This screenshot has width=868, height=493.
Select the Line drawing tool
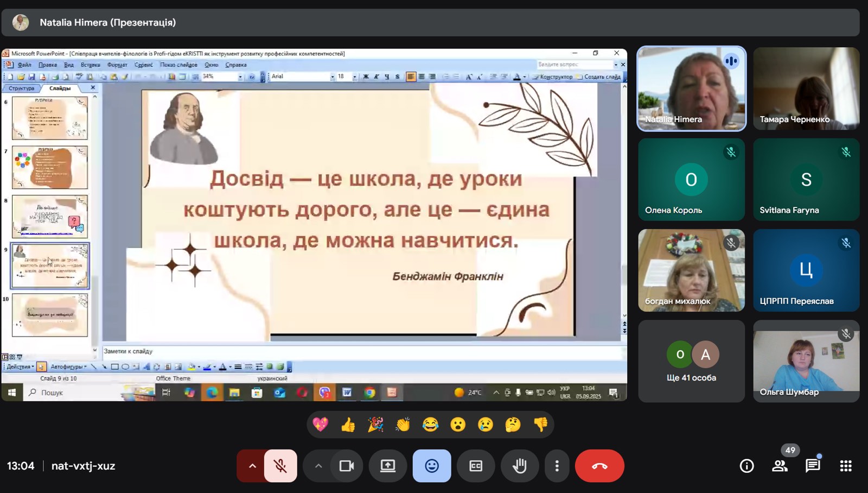click(93, 367)
